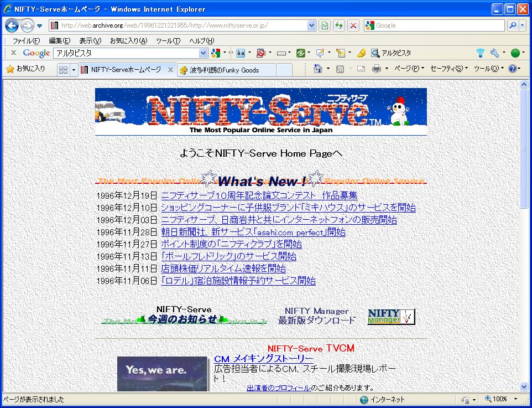Expand the Google Toolbar search suggestions dropdown
Viewport: 532px width, 408px height.
click(203, 53)
